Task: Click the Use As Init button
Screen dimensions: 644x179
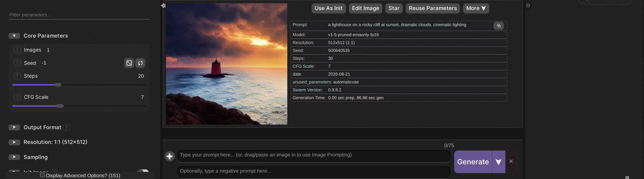Action: (x=328, y=8)
